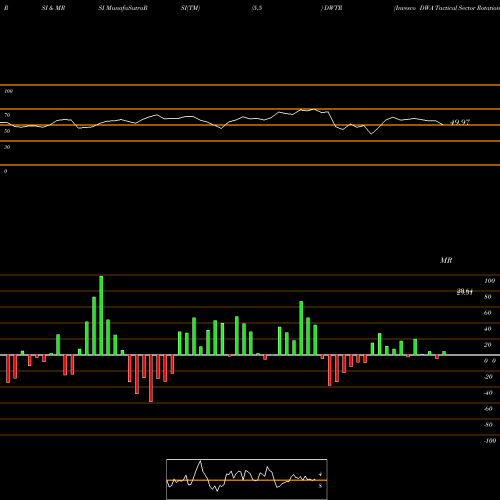500x500 pixels.
Task: Click the MR panel title label
Action: (446, 260)
